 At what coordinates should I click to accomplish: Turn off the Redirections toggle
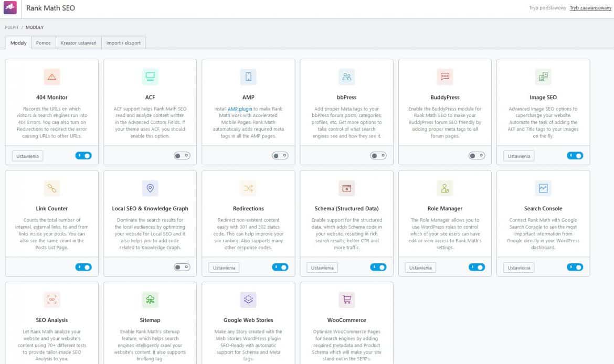280,267
